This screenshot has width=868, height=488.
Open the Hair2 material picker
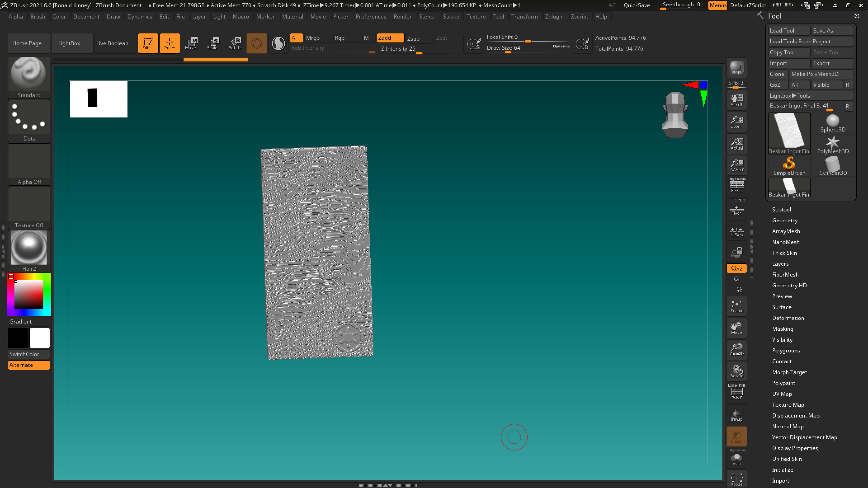tap(29, 251)
